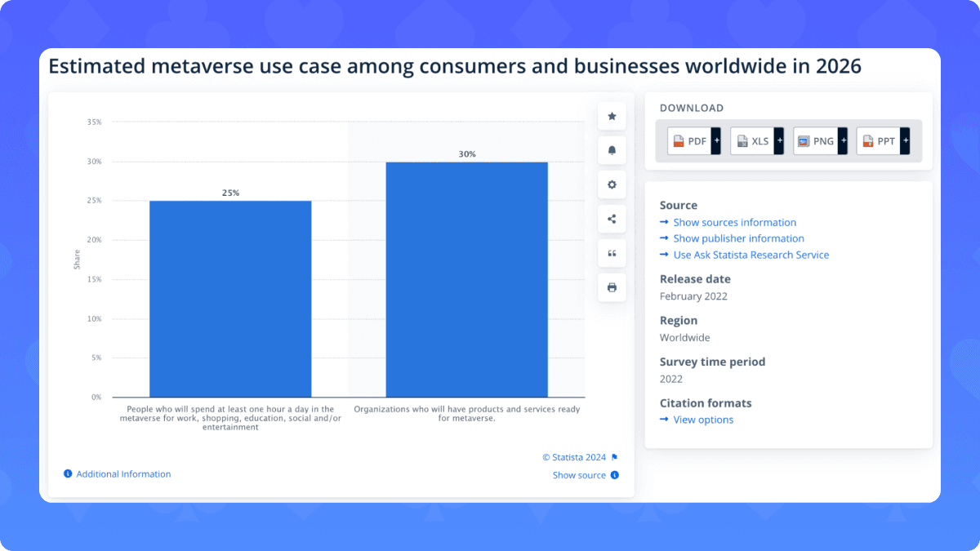
Task: Click info icon beside Show source
Action: pyautogui.click(x=614, y=475)
